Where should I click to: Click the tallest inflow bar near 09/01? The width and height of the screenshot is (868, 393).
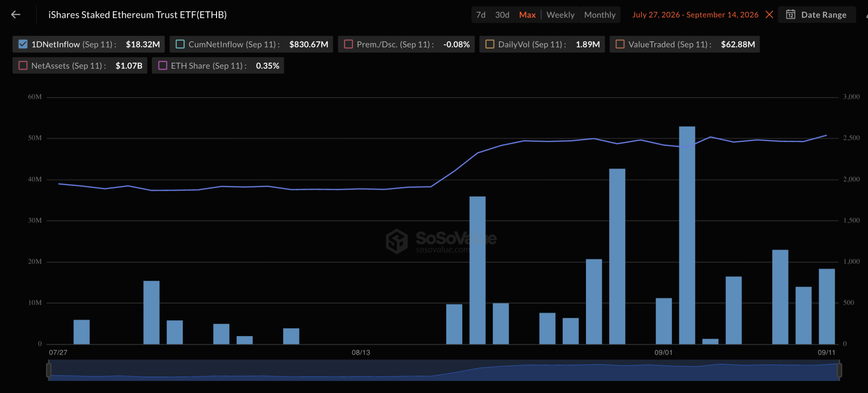coord(687,235)
